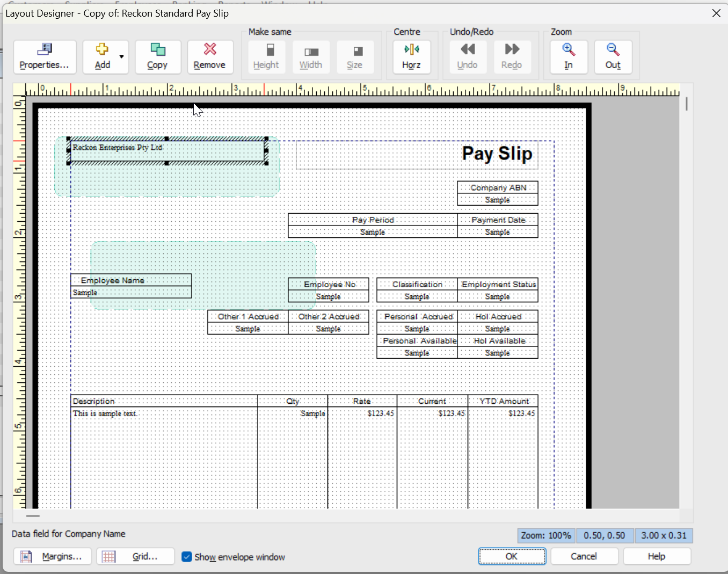Close the Layout Designer window

point(716,13)
